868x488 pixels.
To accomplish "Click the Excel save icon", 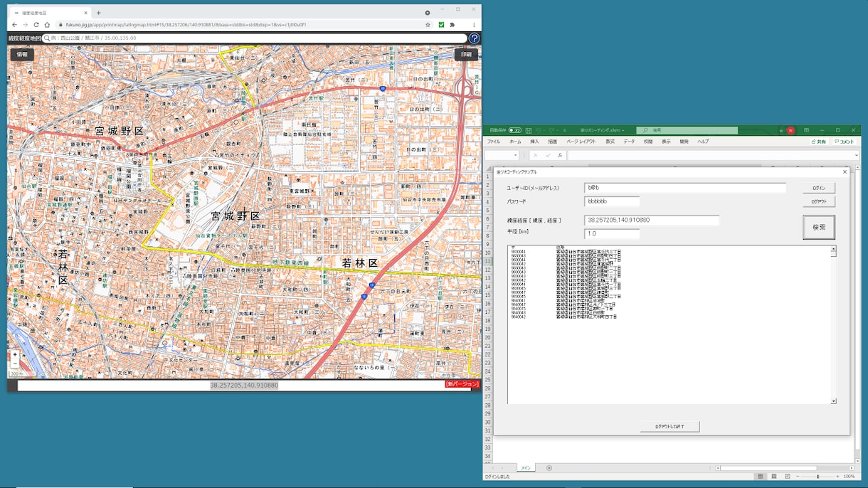I will (x=529, y=130).
